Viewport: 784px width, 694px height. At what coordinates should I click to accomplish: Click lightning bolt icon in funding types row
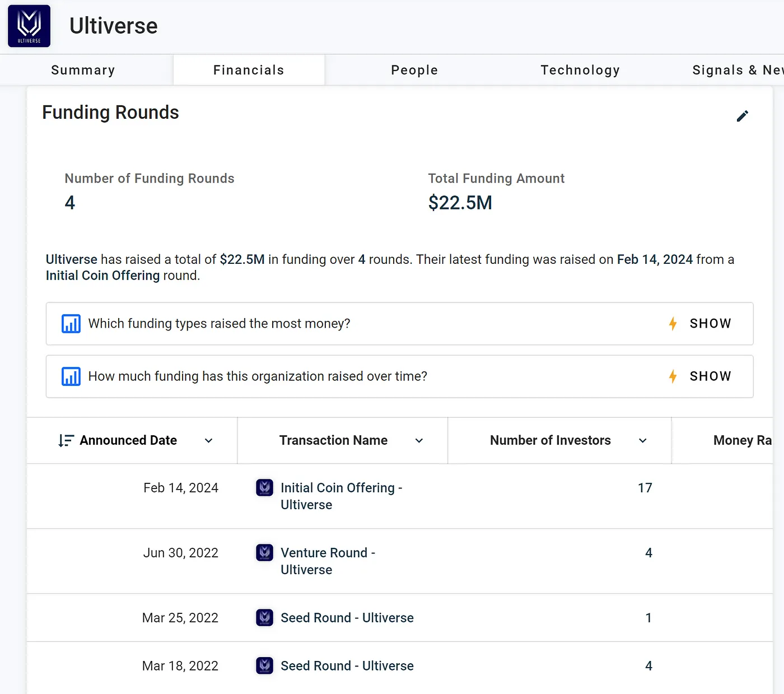point(673,324)
